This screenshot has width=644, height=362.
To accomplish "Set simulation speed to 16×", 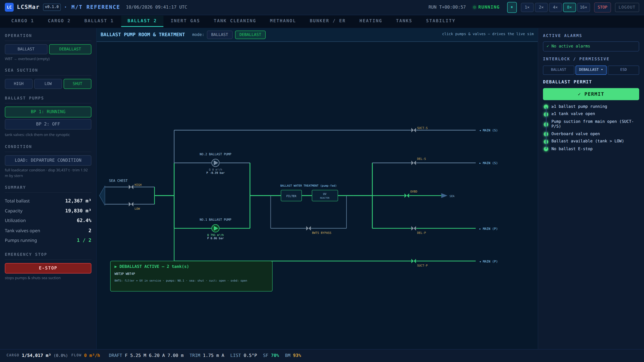I will pos(583,7).
